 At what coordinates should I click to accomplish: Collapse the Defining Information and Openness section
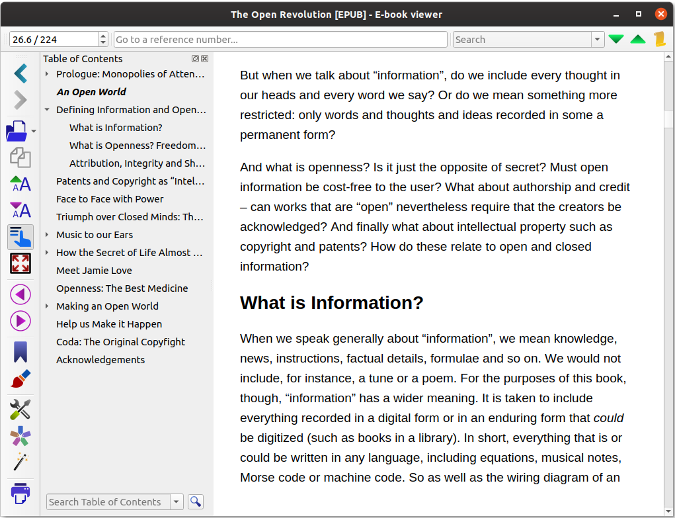(x=47, y=110)
